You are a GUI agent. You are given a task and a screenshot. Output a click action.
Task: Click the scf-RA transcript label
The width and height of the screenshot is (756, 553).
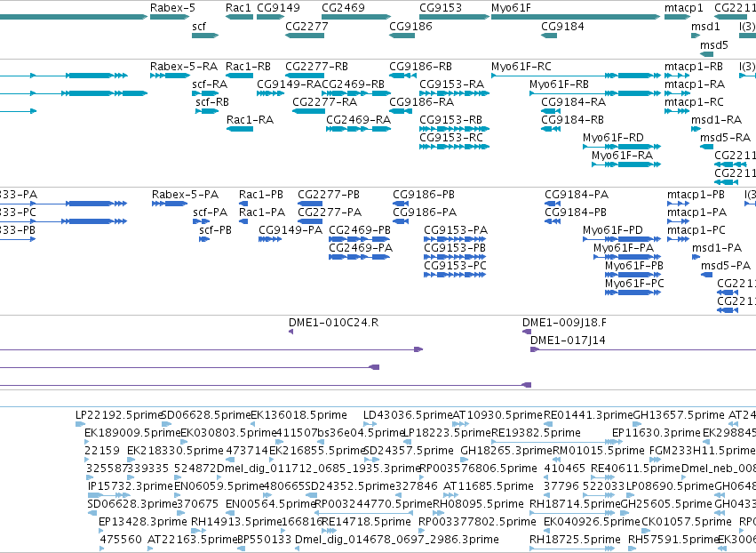coord(210,84)
